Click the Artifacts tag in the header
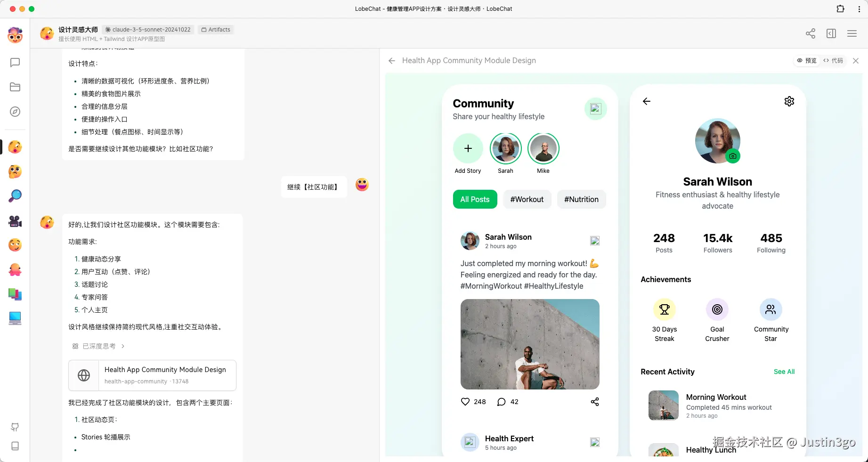The image size is (868, 462). click(216, 30)
